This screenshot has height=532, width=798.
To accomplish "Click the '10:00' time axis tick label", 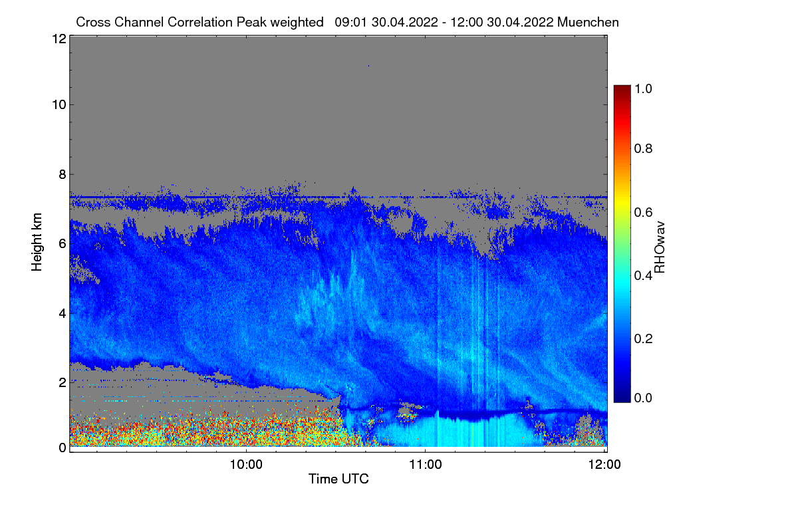I will pos(246,464).
